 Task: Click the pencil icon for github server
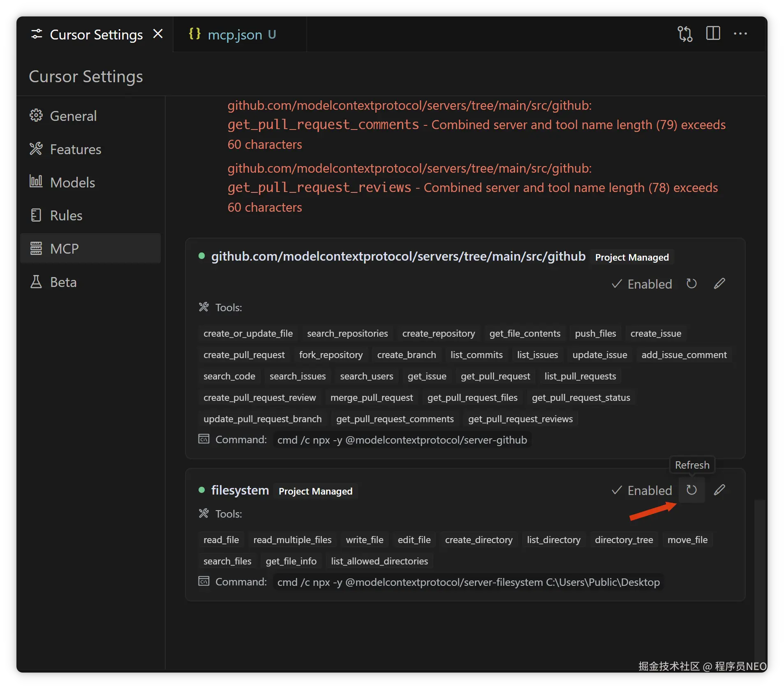(x=719, y=284)
